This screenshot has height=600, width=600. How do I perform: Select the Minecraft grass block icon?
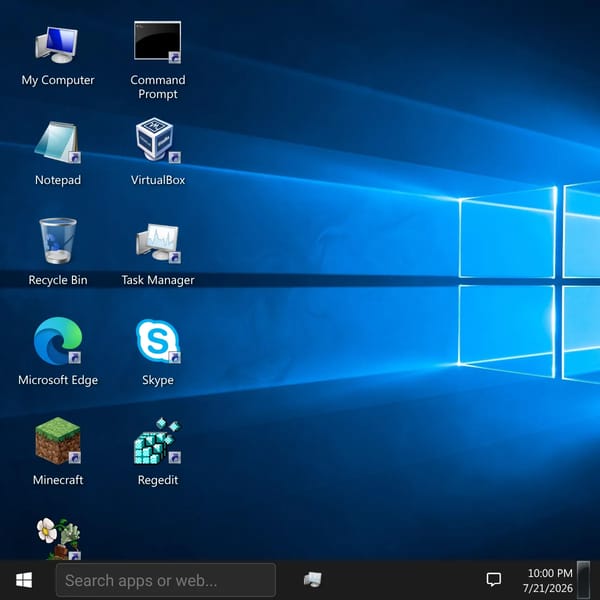pos(58,440)
